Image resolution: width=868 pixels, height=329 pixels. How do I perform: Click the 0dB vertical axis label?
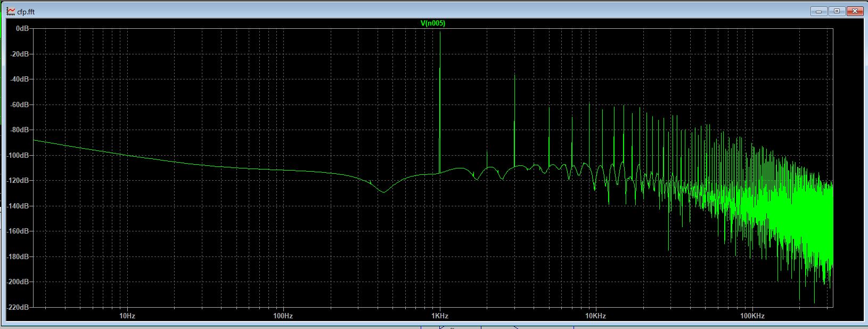pyautogui.click(x=22, y=28)
